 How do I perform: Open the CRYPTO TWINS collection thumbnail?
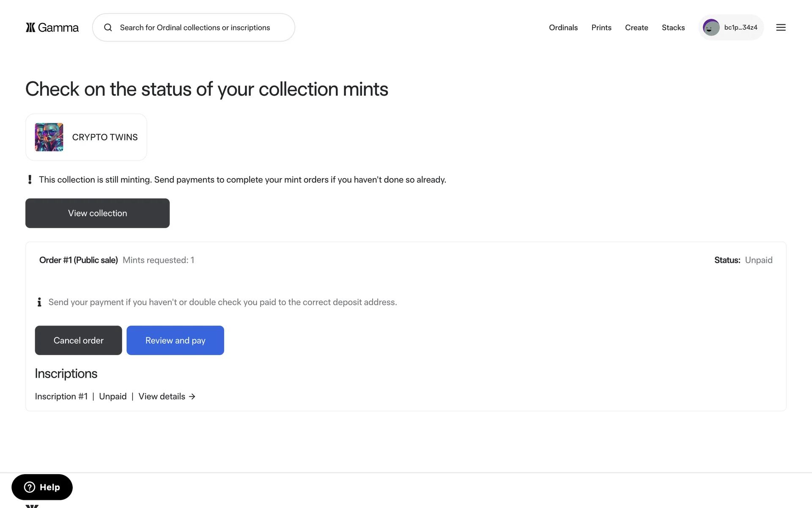(x=49, y=137)
